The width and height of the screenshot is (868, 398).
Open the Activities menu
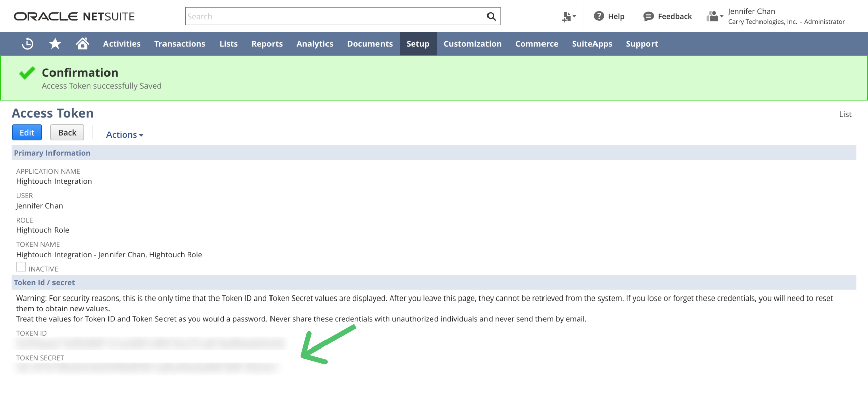122,44
